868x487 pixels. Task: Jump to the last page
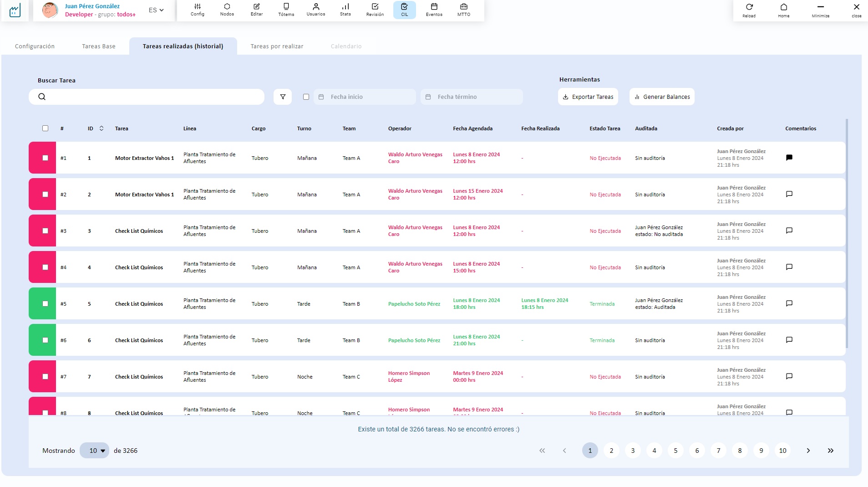coord(831,451)
